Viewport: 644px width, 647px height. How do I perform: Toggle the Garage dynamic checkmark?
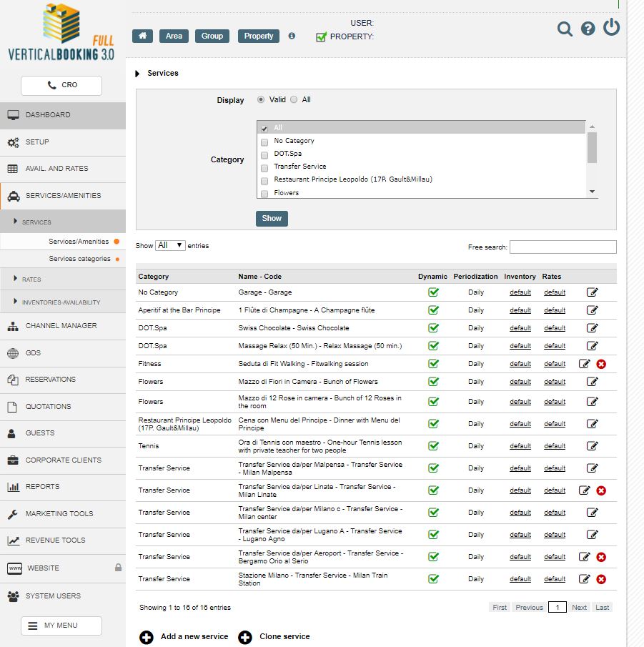pos(433,292)
